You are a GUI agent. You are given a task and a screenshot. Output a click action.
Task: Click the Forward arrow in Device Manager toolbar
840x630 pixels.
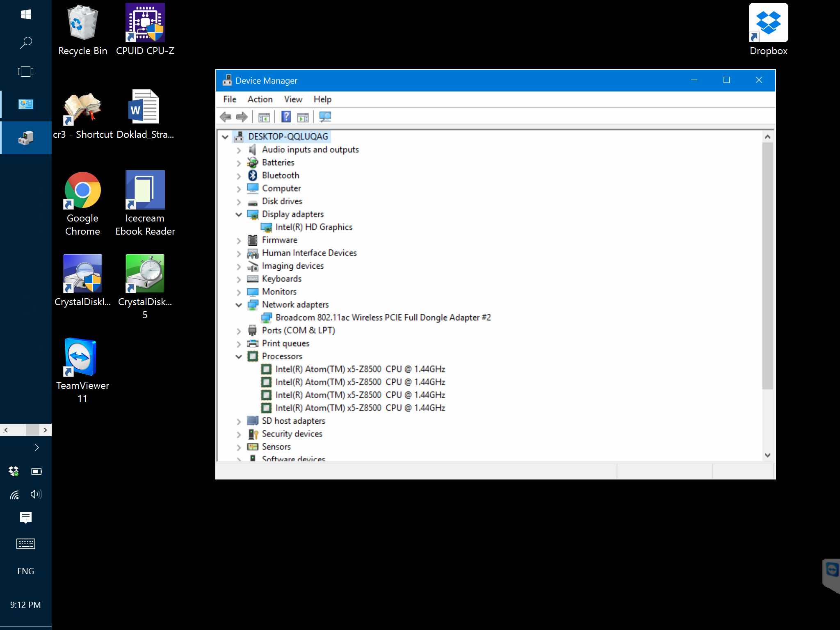tap(242, 117)
